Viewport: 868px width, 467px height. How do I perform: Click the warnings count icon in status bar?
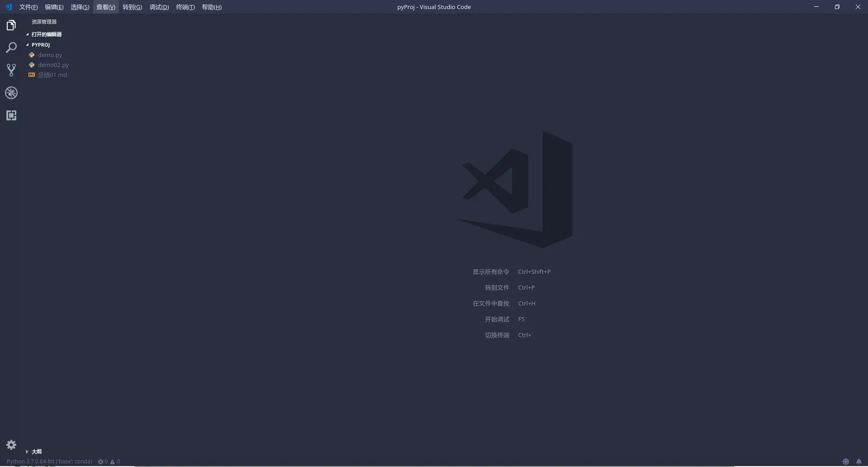coord(113,462)
